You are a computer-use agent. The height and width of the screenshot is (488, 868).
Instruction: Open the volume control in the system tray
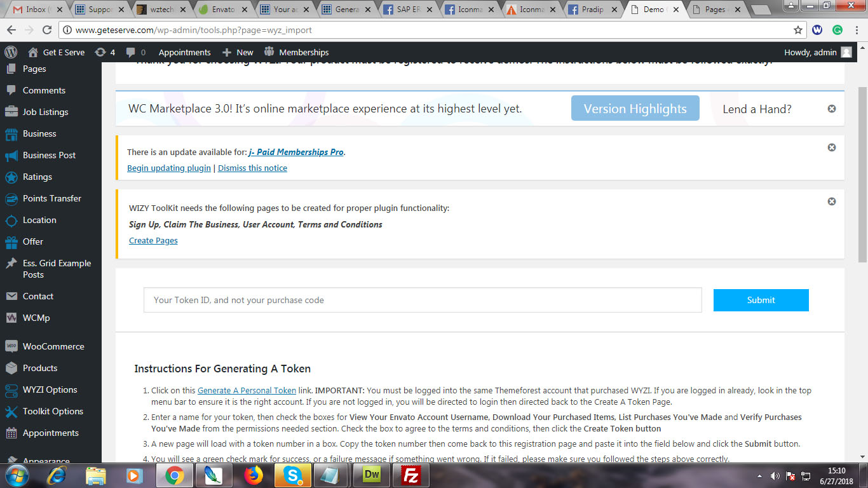(x=775, y=475)
